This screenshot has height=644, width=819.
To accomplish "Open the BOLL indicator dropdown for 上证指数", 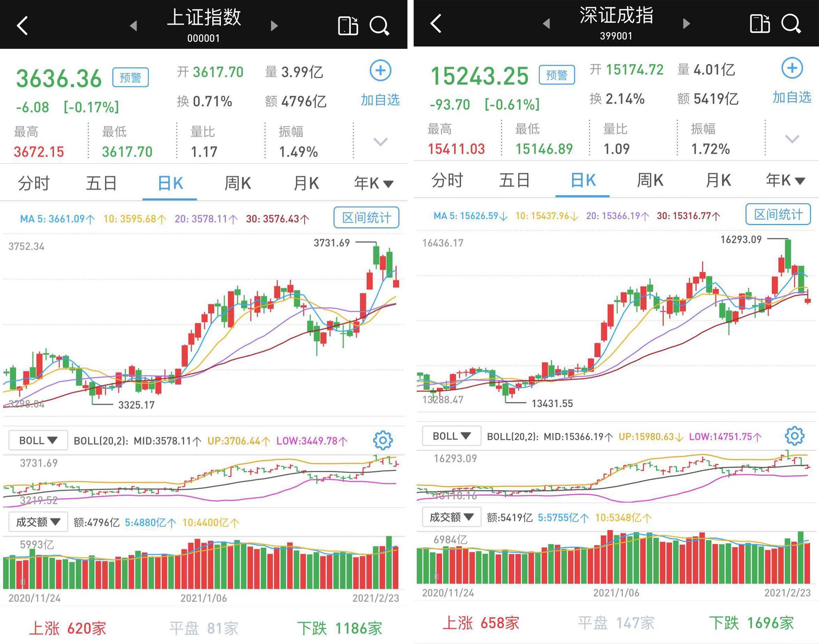I will [38, 440].
